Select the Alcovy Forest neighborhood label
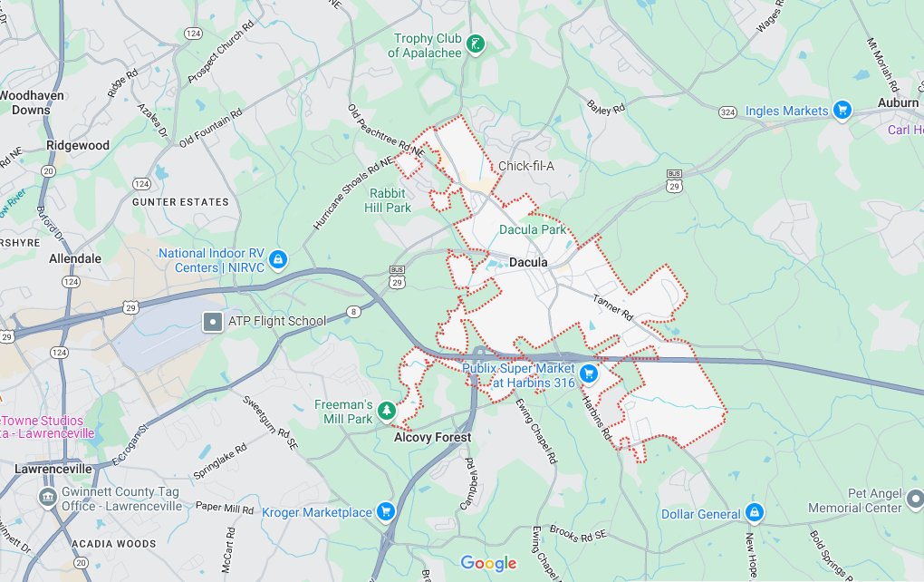The image size is (924, 582). [432, 438]
